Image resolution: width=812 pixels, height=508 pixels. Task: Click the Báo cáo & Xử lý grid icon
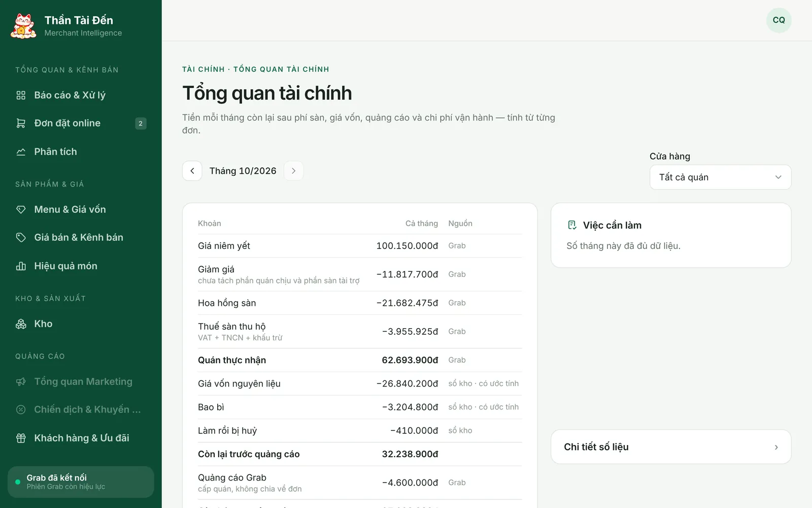point(21,95)
